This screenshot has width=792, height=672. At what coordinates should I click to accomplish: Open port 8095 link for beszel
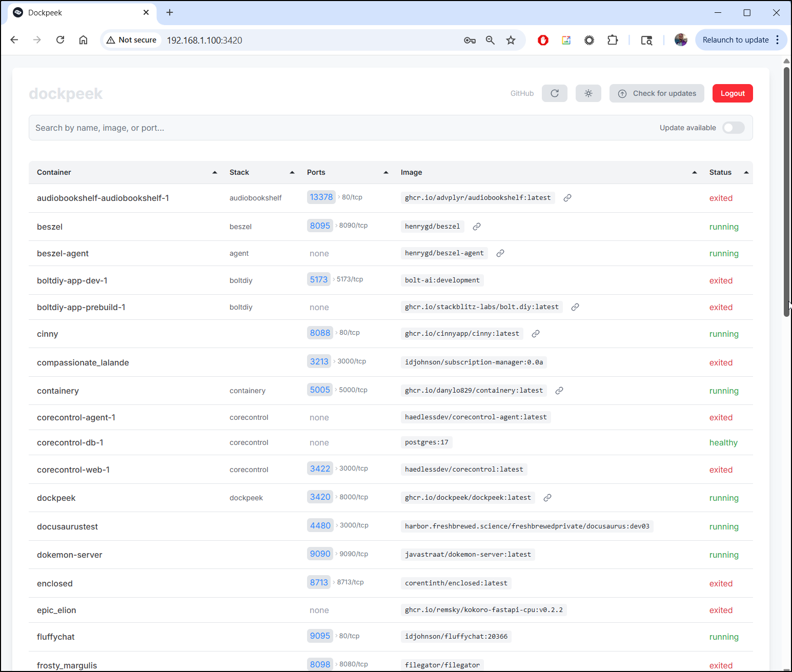point(320,226)
